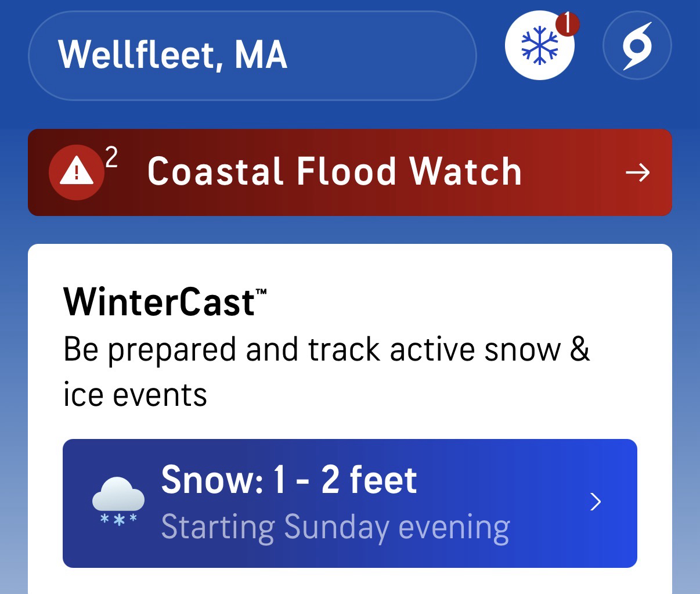The image size is (700, 594).
Task: Tap the hurricane tracker icon
Action: click(637, 46)
